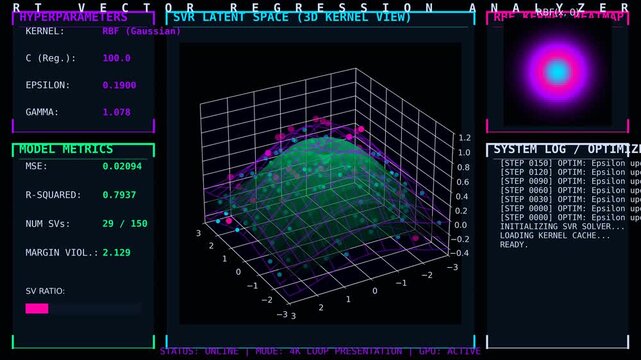Select the [STEP 0030] log entry
Image resolution: width=641 pixels, height=360 pixels.
pyautogui.click(x=570, y=199)
